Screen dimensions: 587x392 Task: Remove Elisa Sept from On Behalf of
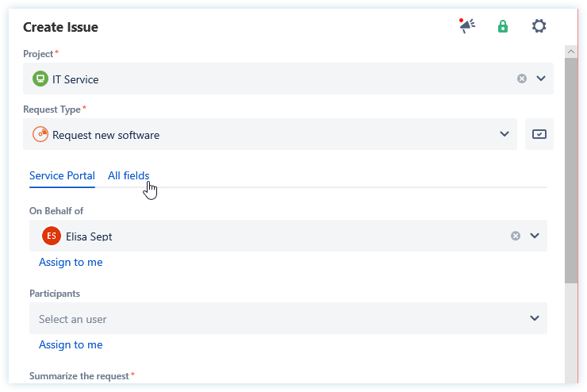tap(515, 236)
